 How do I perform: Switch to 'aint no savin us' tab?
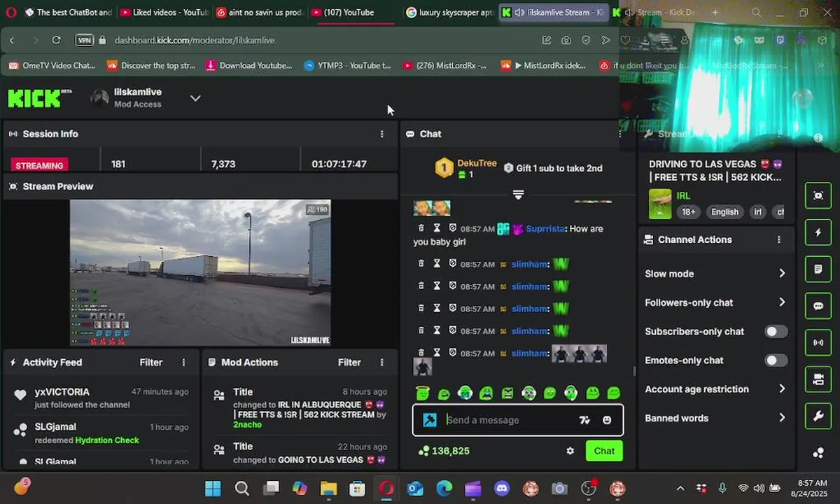coord(260,12)
